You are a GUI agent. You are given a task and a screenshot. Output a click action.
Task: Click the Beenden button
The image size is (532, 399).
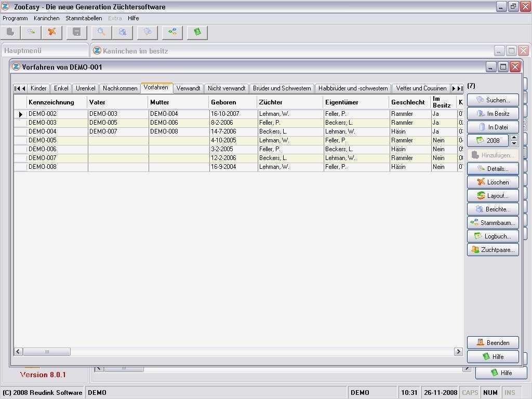[x=493, y=343]
